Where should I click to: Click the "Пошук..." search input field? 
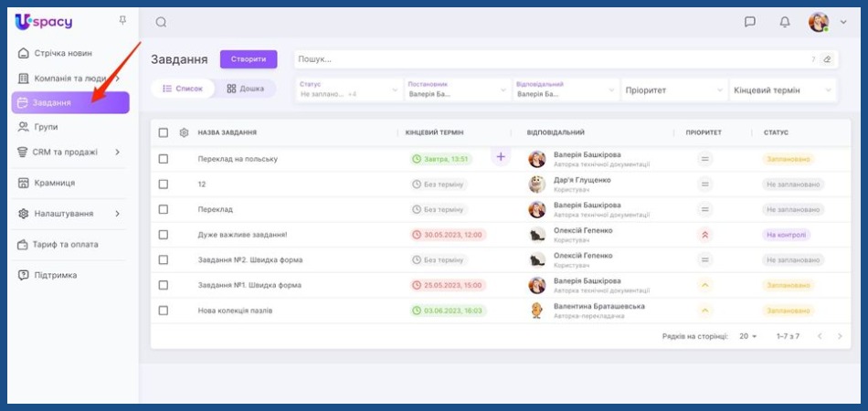click(548, 59)
